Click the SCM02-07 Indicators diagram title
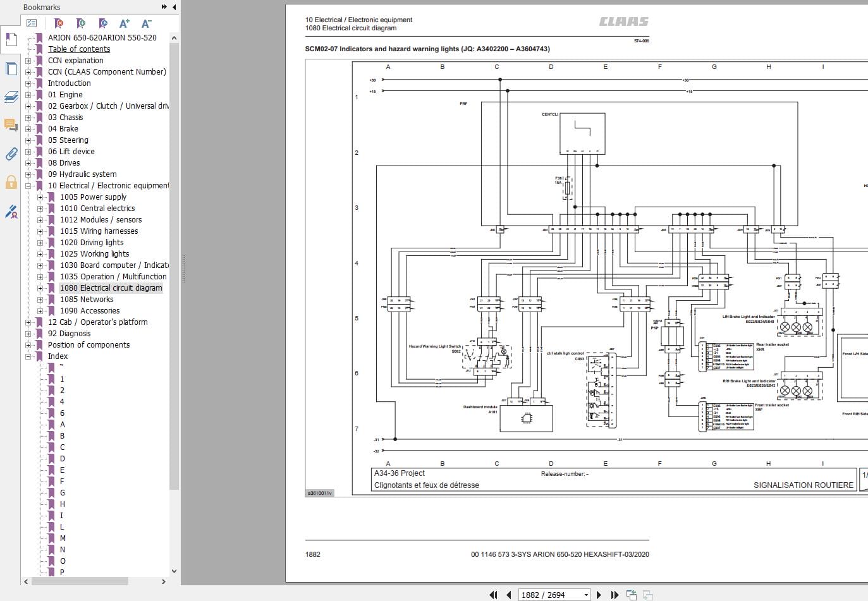This screenshot has width=868, height=601. click(427, 49)
